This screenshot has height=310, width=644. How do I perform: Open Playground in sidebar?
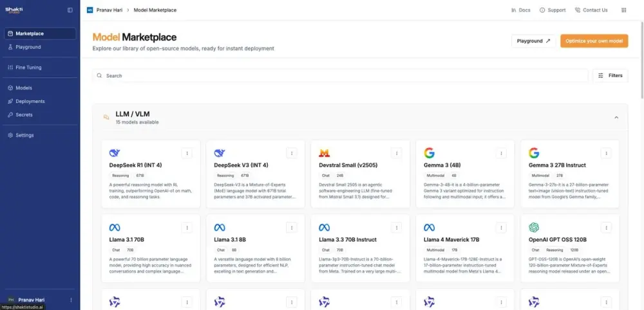tap(40, 47)
